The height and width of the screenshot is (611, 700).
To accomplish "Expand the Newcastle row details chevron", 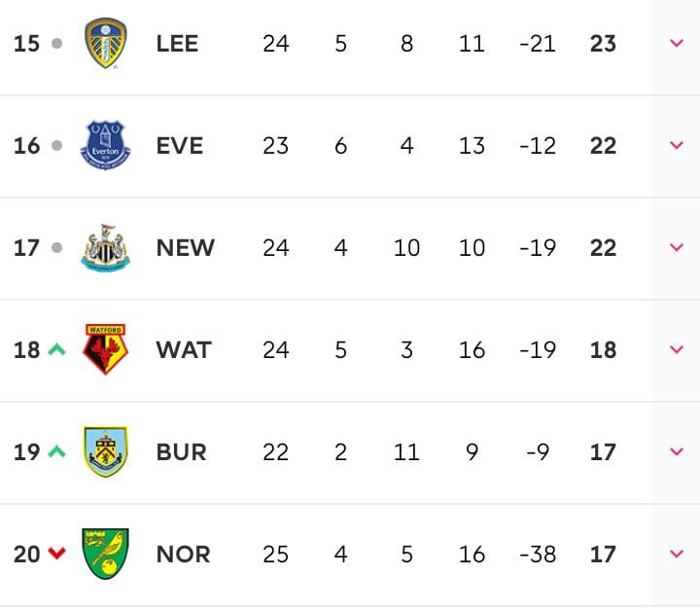I will 677,248.
